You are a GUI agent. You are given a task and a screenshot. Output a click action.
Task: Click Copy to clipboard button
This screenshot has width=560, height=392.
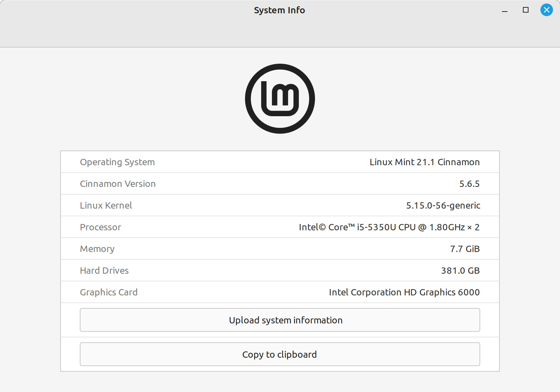coord(280,354)
